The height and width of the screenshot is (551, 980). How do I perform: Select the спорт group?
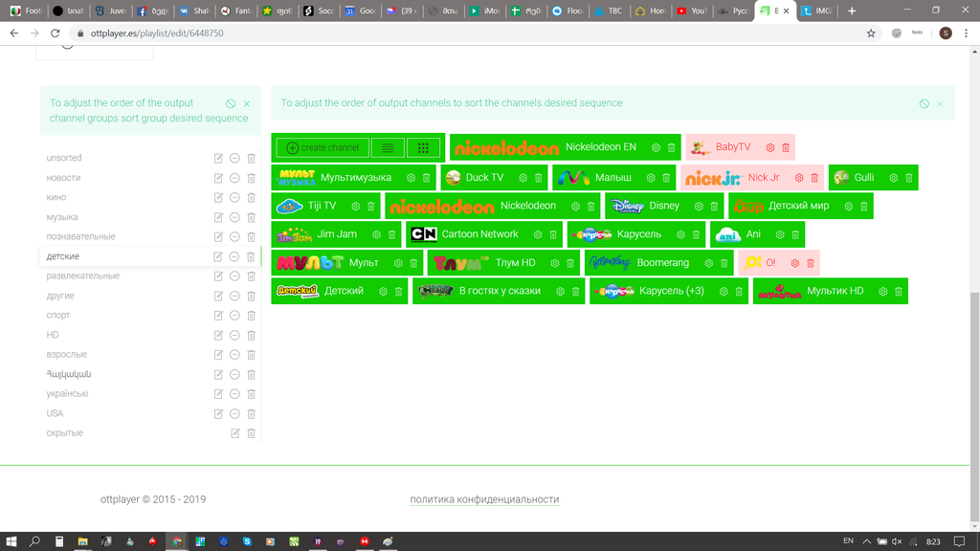click(58, 316)
